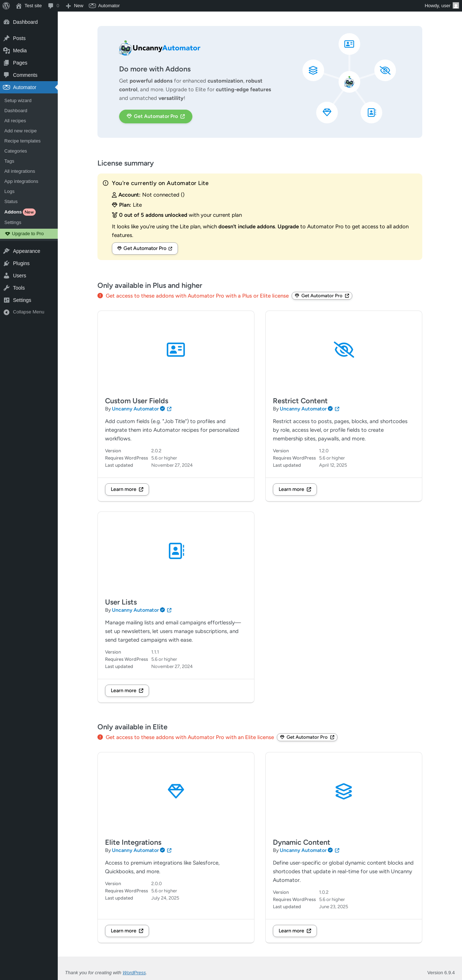Click the User Lists contact book icon
The width and height of the screenshot is (462, 980).
(176, 550)
